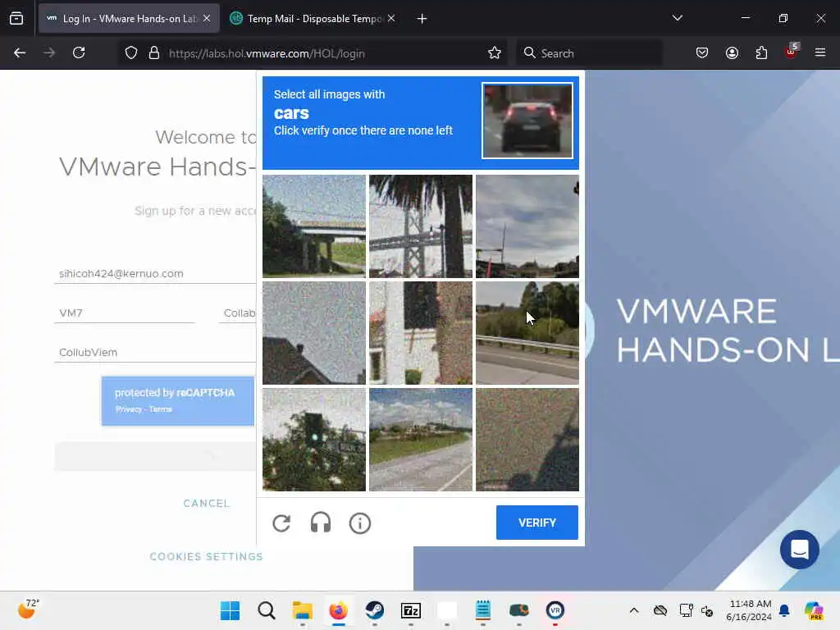This screenshot has height=630, width=840.
Task: Open a new browser tab
Action: tap(422, 19)
